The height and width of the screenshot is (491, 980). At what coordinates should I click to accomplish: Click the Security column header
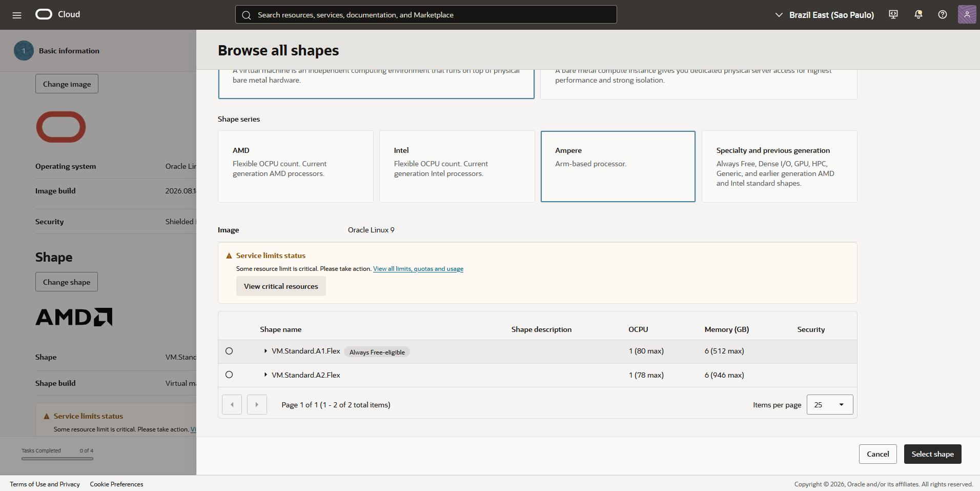tap(811, 329)
